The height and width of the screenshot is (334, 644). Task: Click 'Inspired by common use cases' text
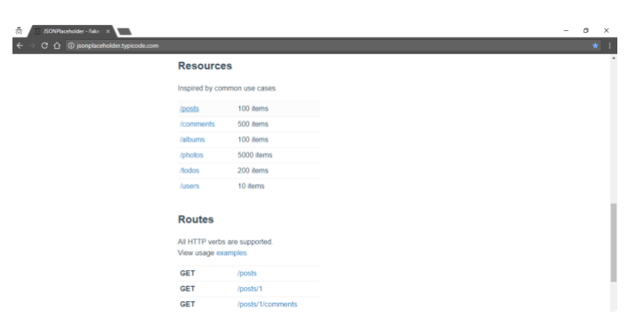[227, 88]
